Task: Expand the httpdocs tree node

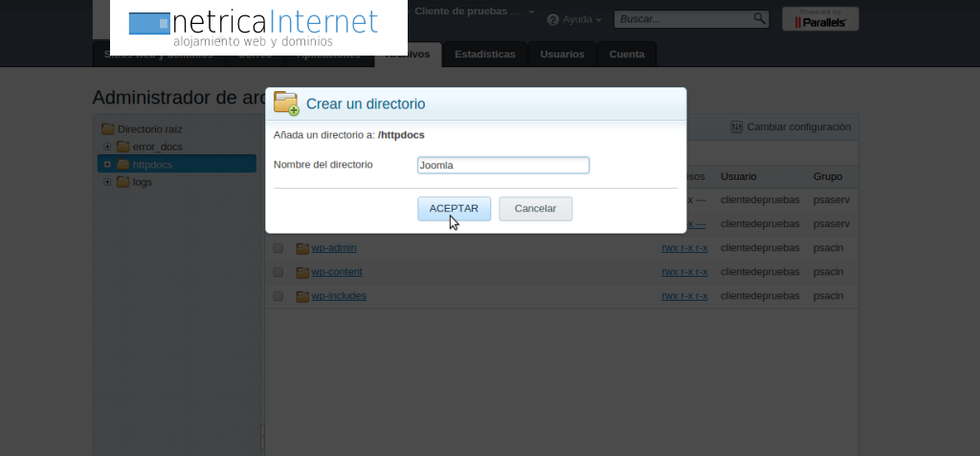Action: [x=108, y=165]
